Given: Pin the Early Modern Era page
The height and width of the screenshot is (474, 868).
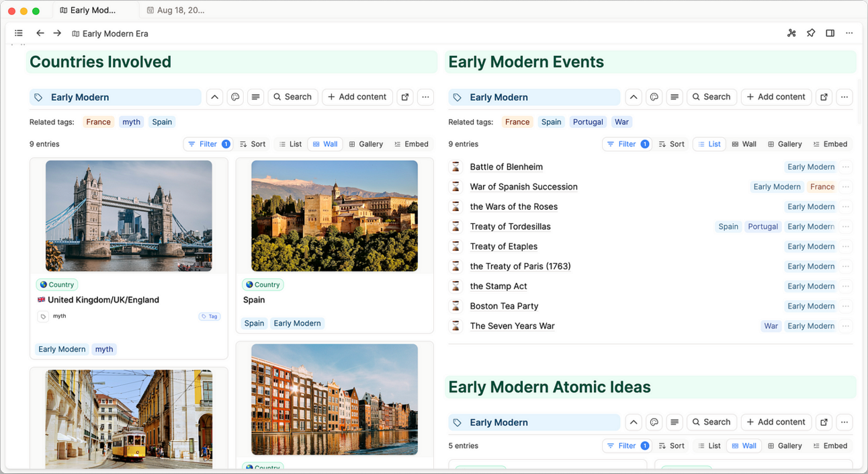Looking at the screenshot, I should click(x=811, y=33).
